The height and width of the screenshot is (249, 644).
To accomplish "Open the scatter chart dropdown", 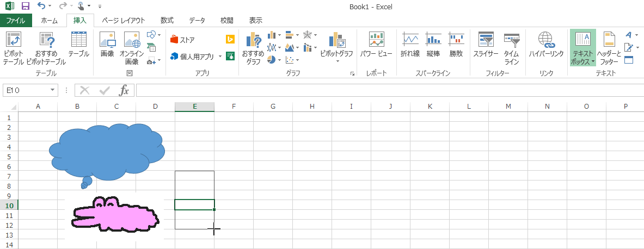I will click(x=292, y=60).
